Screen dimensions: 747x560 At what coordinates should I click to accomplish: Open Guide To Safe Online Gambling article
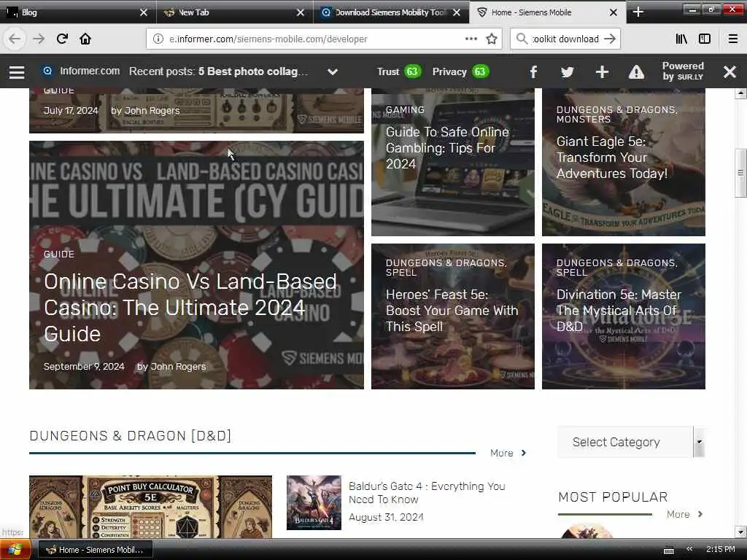(x=447, y=147)
